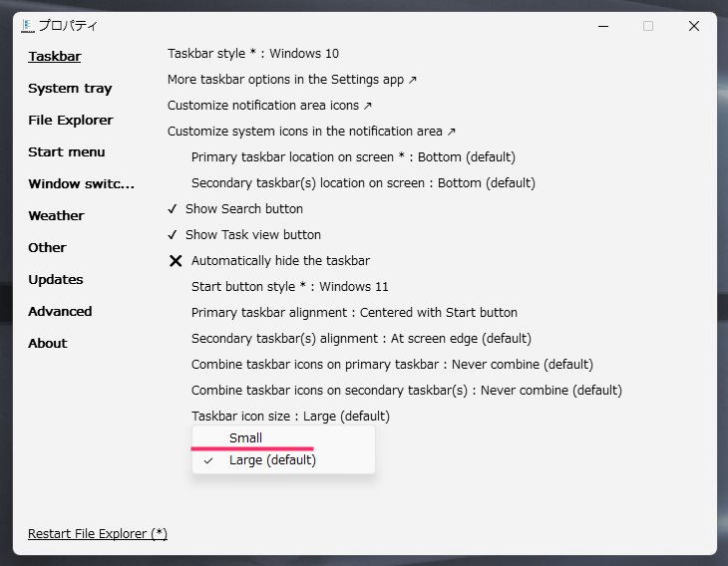Open Customize notification area icons link
728x566 pixels.
tap(269, 106)
